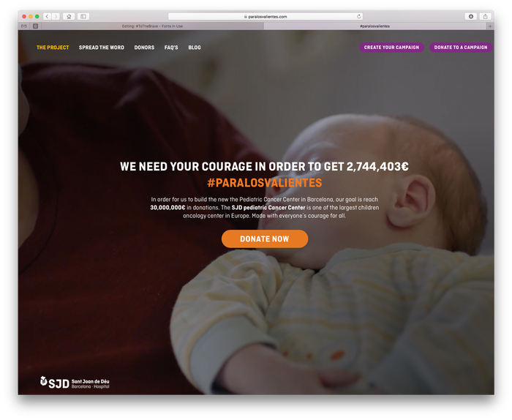Viewport: 512px width, 420px height.
Task: Click the orange DONATE NOW button
Action: pos(265,239)
